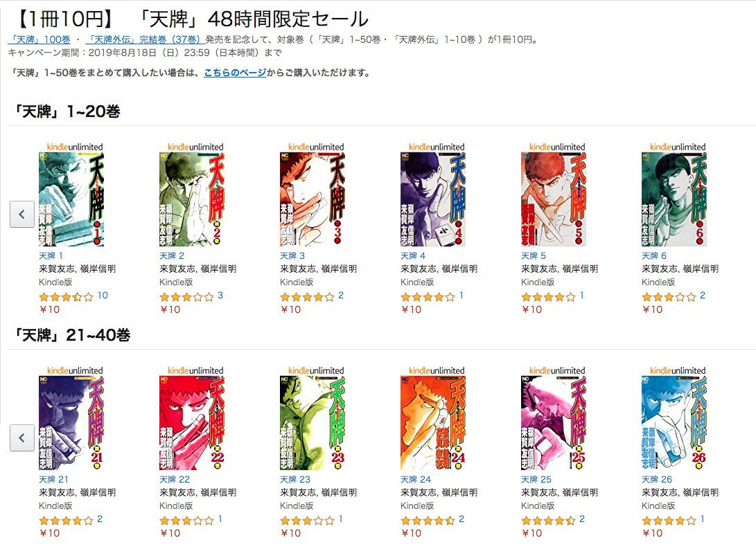Click the 天牌 21 title link
This screenshot has width=756, height=547.
click(x=53, y=480)
